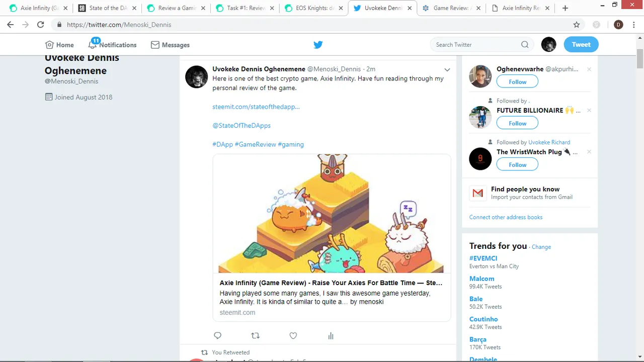Open the #EVEMCI trend
644x362 pixels.
483,258
